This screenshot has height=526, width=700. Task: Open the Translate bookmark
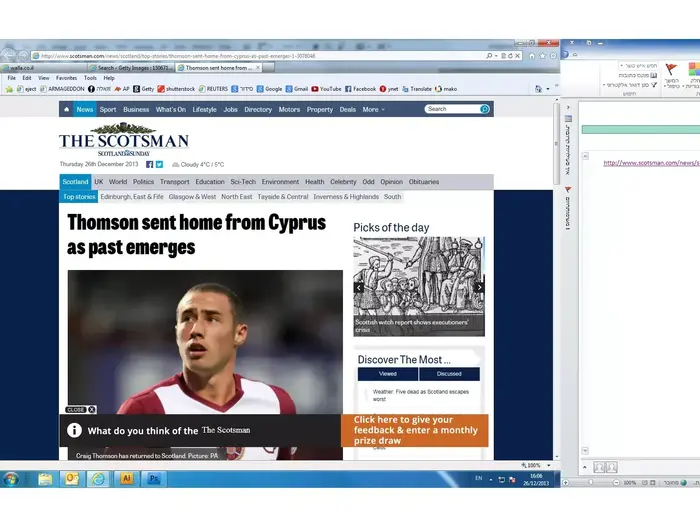pyautogui.click(x=417, y=89)
